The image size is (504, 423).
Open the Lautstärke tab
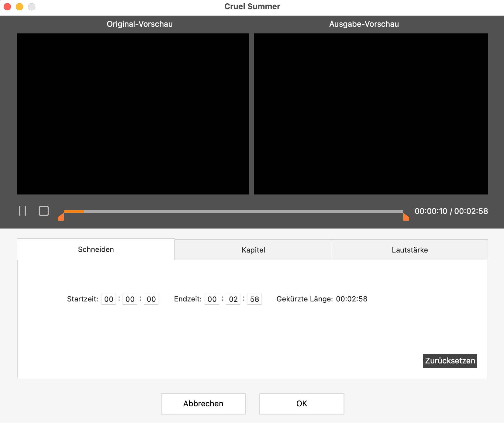410,250
